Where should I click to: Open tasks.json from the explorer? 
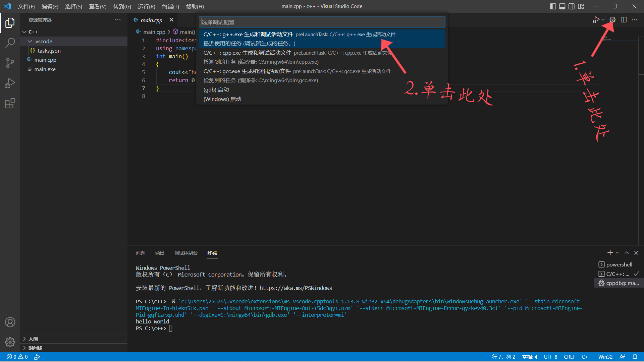(49, 51)
